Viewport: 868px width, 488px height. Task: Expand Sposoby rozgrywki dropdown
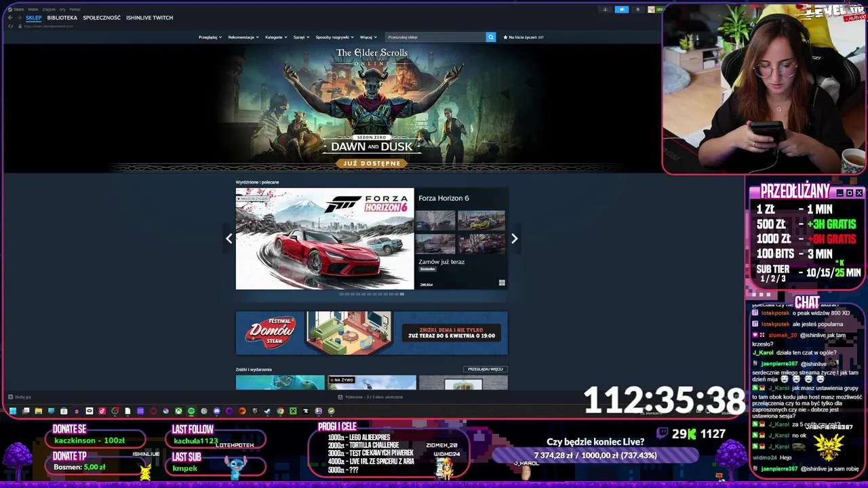click(x=334, y=37)
